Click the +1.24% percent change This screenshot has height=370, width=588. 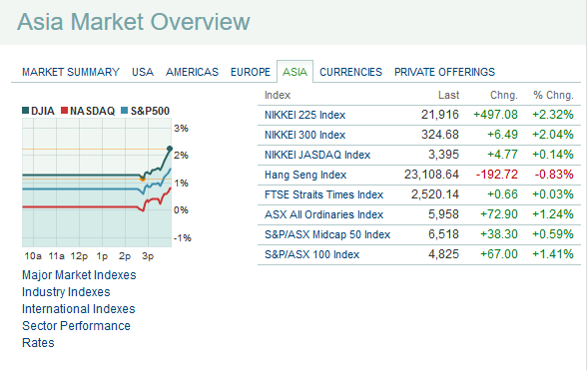point(553,214)
